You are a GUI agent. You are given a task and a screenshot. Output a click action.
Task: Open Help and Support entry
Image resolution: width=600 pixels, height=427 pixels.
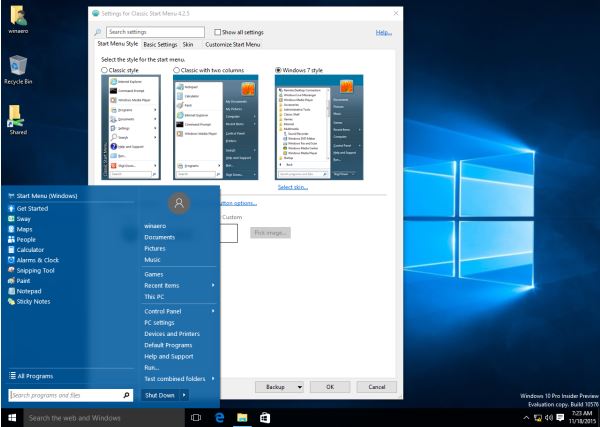(x=169, y=356)
